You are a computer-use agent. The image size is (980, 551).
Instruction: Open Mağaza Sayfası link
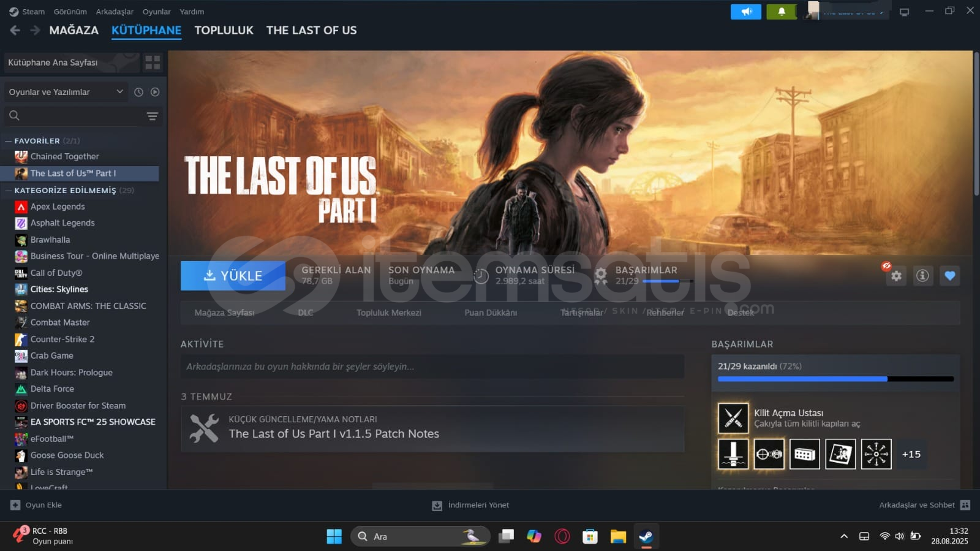[224, 313]
